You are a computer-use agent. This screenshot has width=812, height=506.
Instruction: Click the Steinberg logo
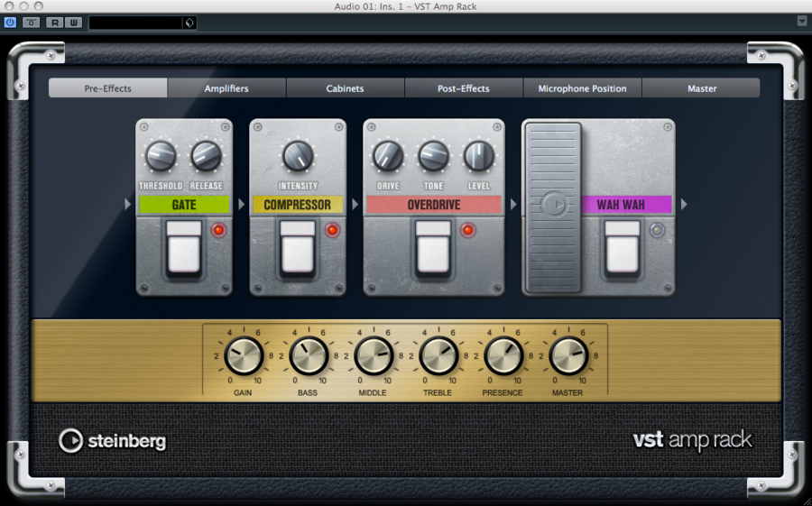[113, 441]
